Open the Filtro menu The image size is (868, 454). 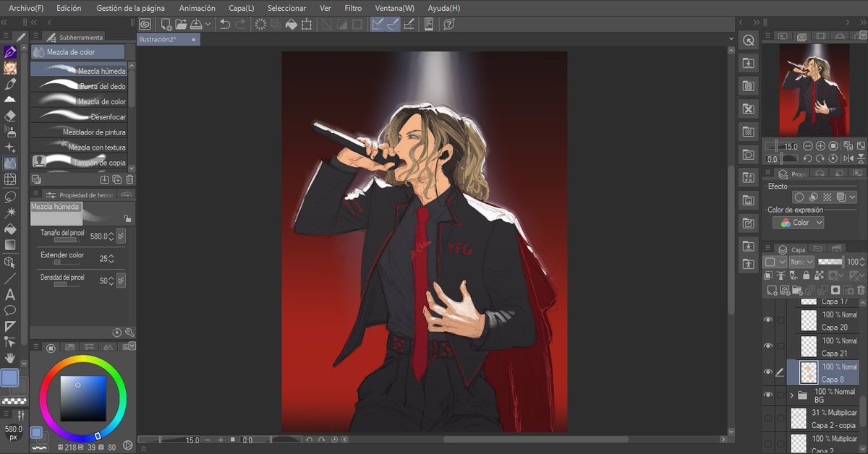pos(353,8)
